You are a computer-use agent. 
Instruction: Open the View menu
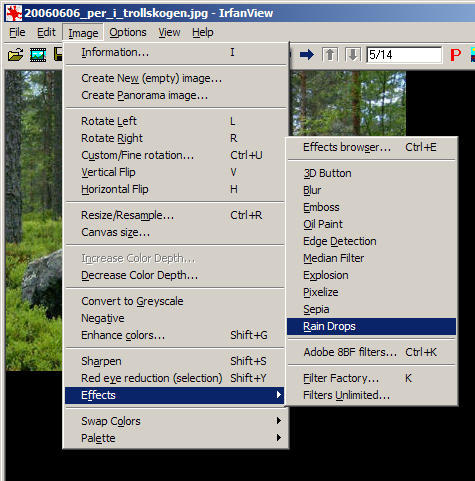[x=169, y=32]
